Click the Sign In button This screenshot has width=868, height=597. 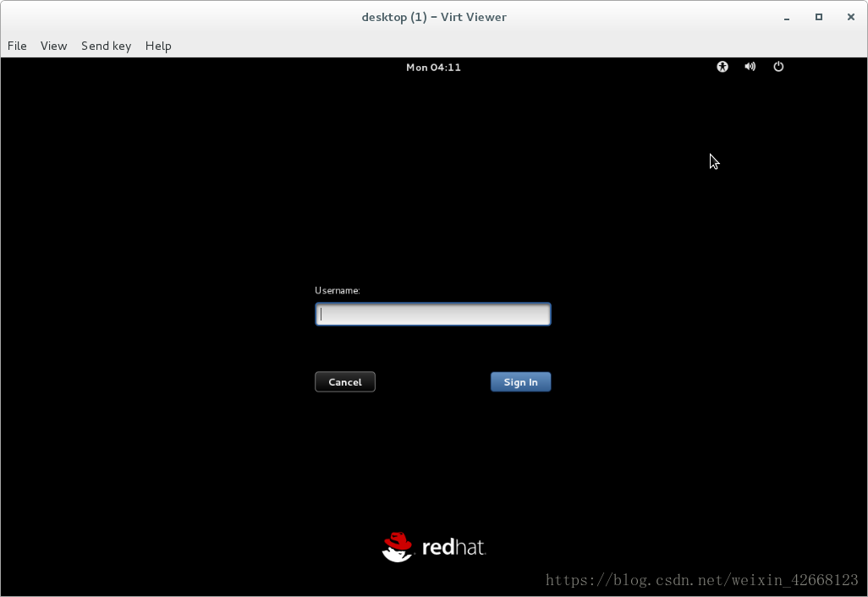point(520,381)
